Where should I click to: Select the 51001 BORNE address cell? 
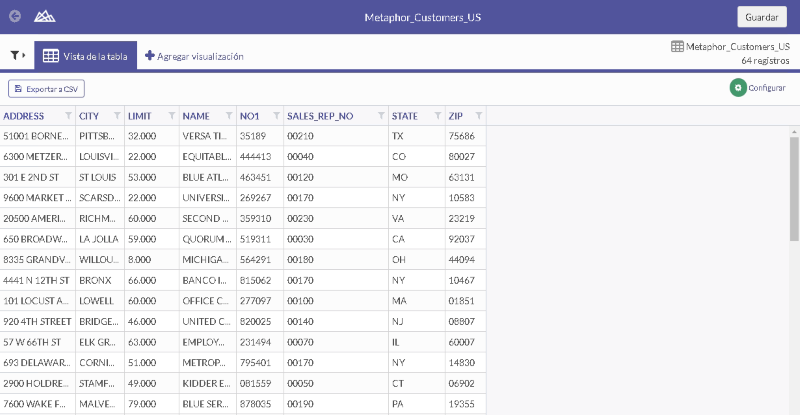[x=37, y=135]
